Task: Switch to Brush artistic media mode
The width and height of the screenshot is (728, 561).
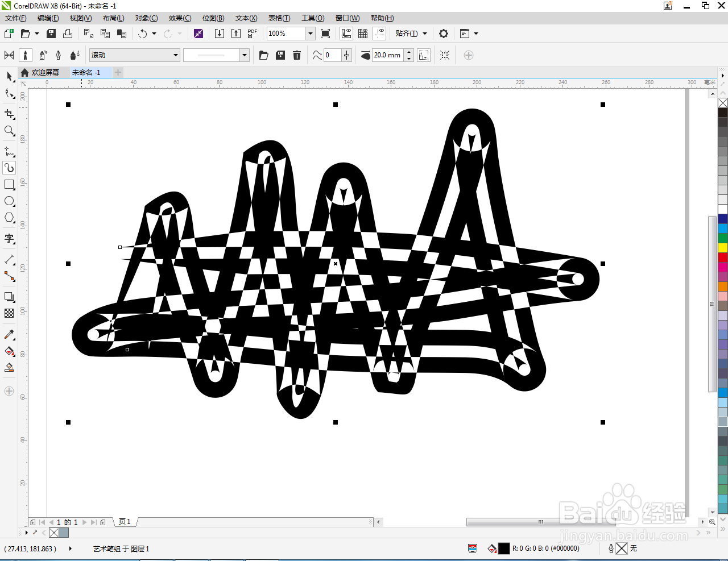Action: point(26,55)
